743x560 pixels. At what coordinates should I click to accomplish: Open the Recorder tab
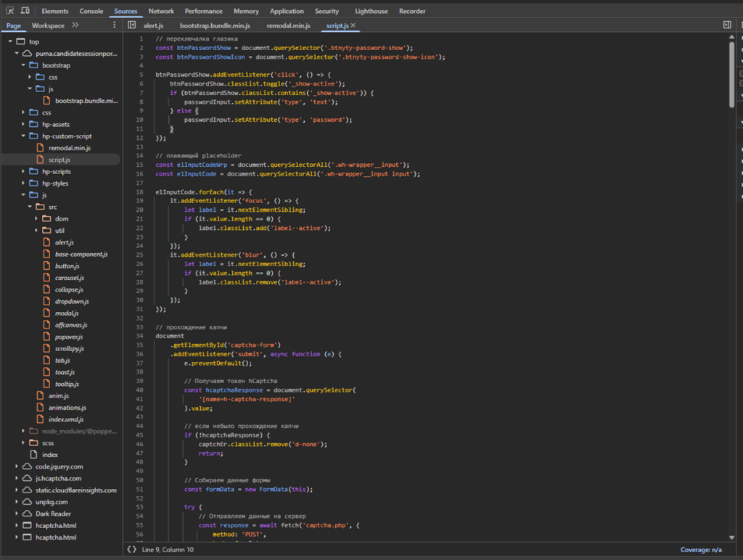412,11
